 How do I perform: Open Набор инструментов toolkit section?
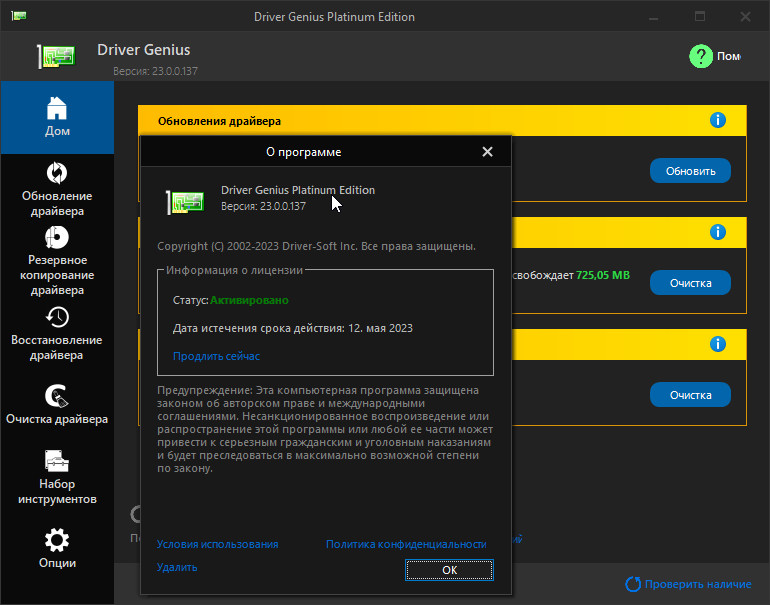pyautogui.click(x=57, y=477)
